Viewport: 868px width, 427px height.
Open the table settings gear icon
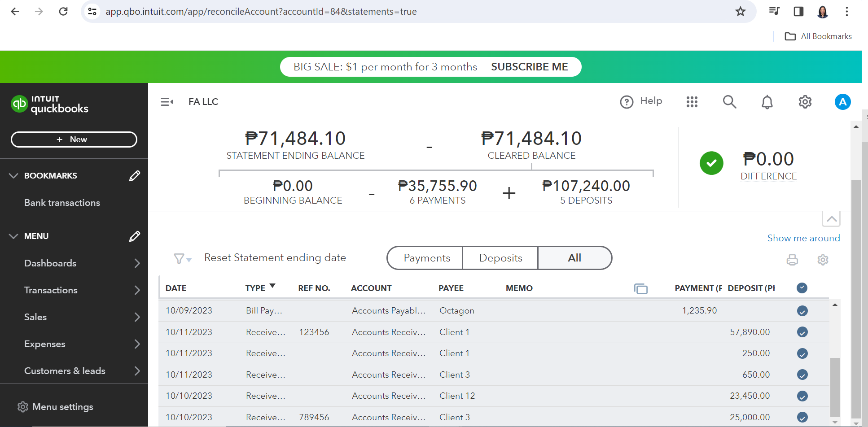coord(823,260)
